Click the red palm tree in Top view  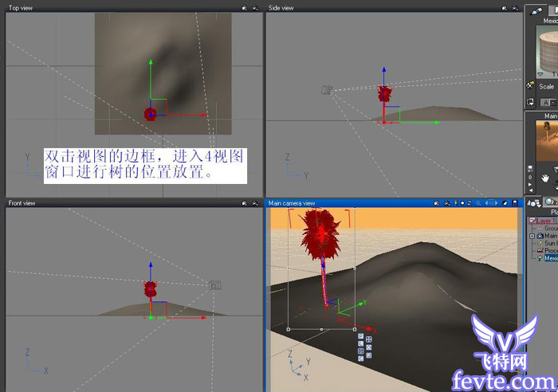pos(150,115)
